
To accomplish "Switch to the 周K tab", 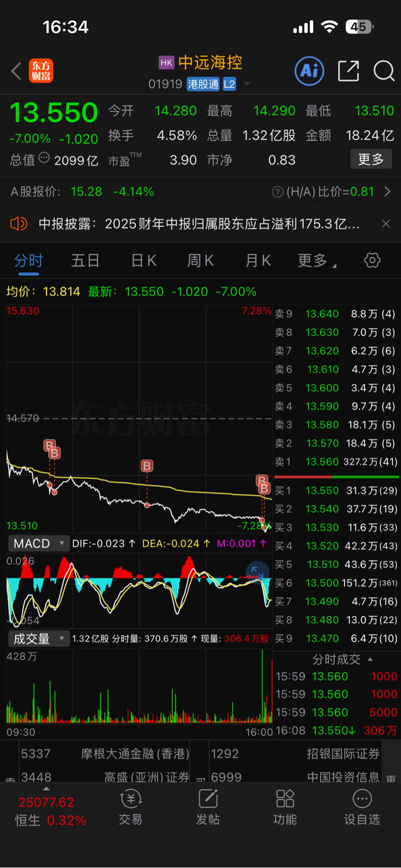I will (200, 260).
